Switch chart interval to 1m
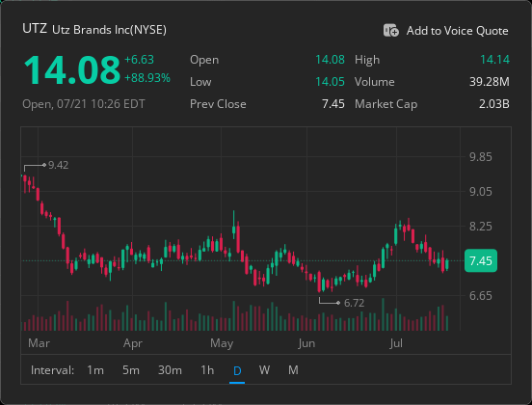 tap(95, 369)
